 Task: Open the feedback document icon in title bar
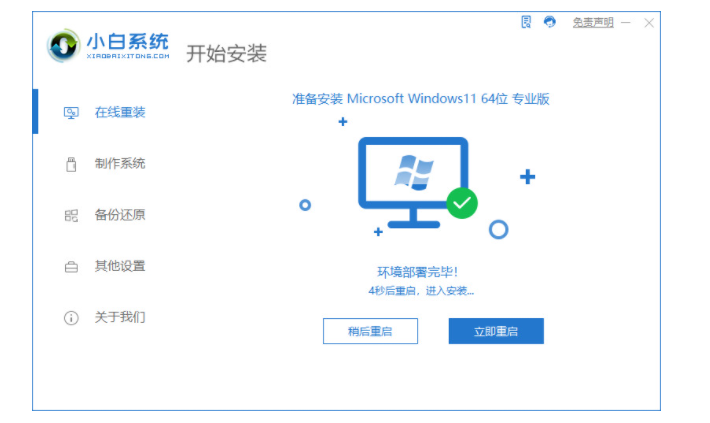click(x=526, y=22)
